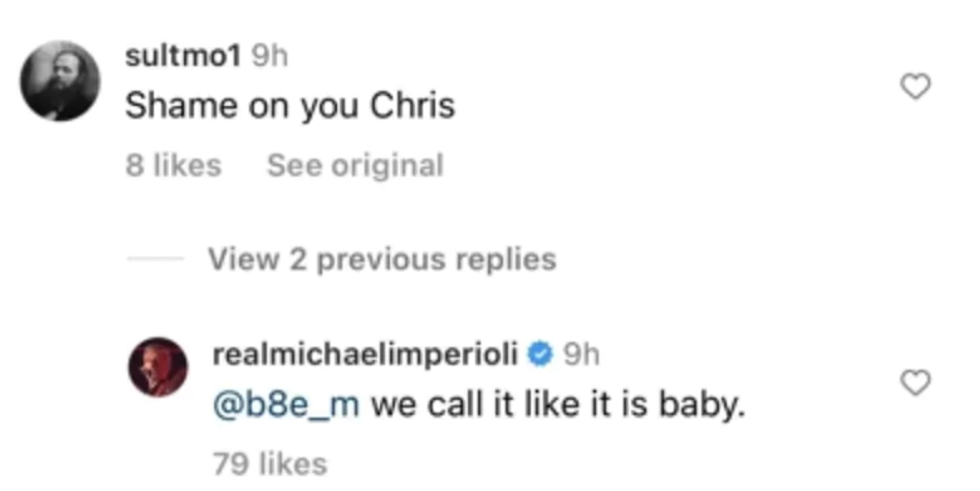Click the sultmo1 username
Screen dimensions: 980x491
coord(182,56)
